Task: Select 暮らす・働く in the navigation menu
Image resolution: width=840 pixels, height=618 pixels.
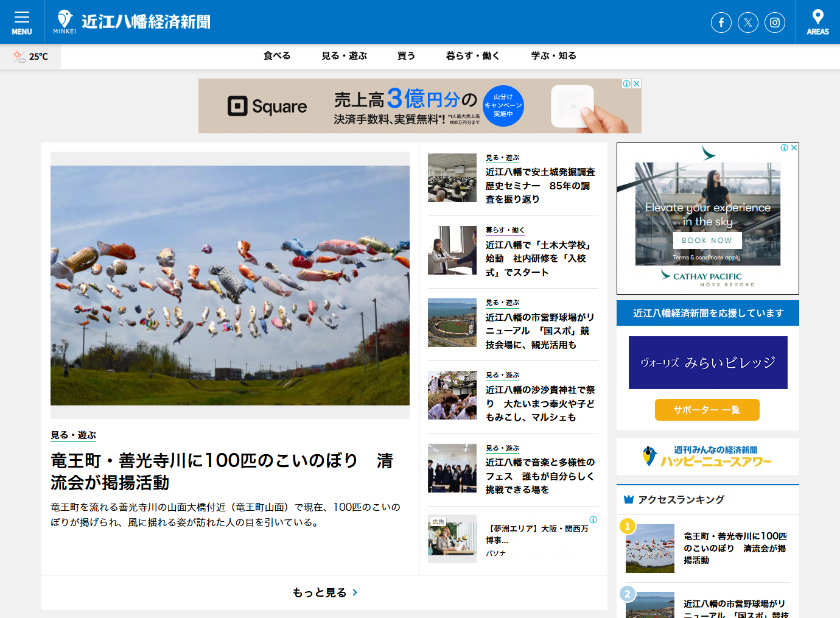Action: 474,55
